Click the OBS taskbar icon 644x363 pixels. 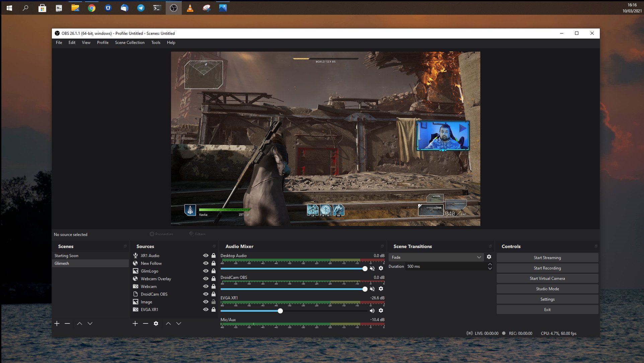coord(174,7)
